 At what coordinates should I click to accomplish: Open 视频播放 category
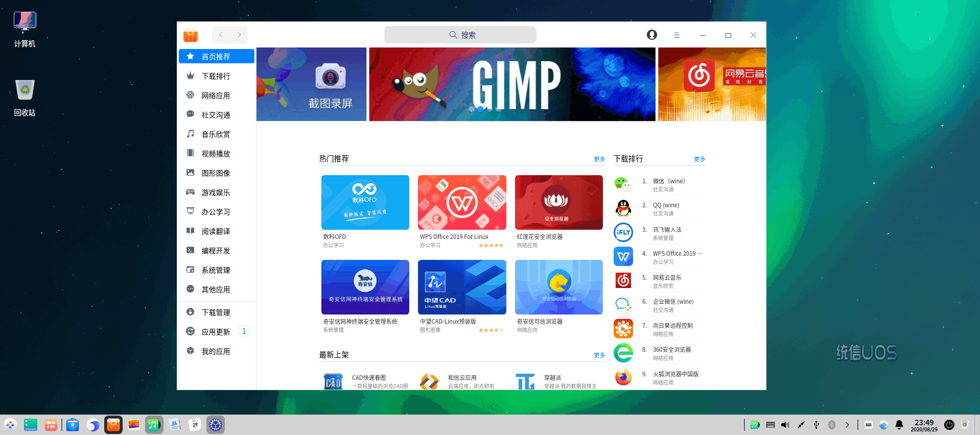tap(217, 153)
